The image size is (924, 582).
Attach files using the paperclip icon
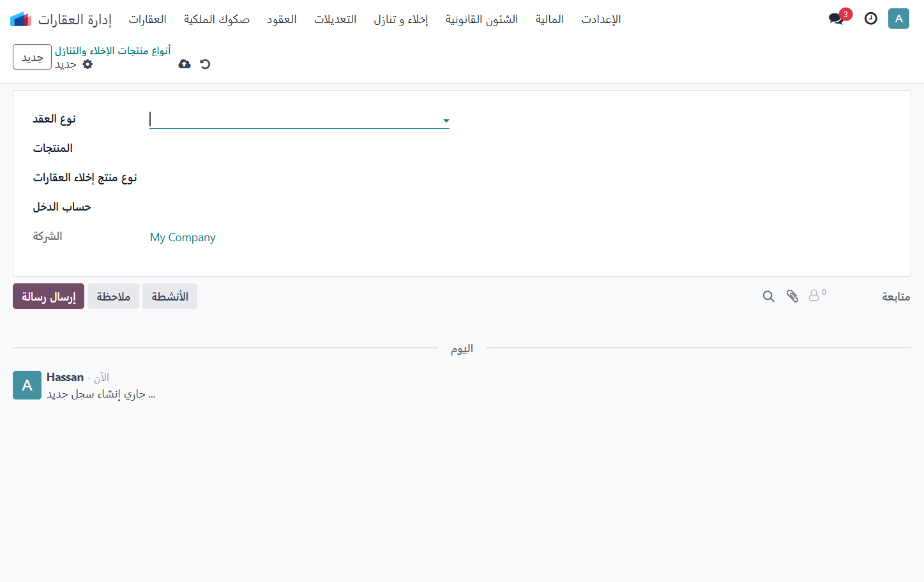pyautogui.click(x=792, y=296)
